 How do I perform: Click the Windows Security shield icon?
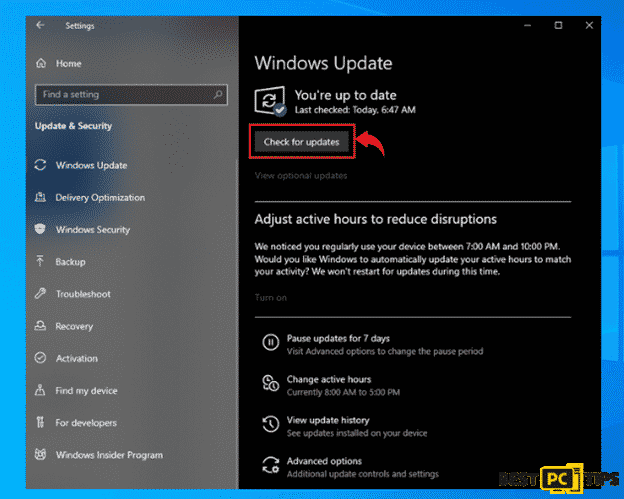click(x=40, y=229)
